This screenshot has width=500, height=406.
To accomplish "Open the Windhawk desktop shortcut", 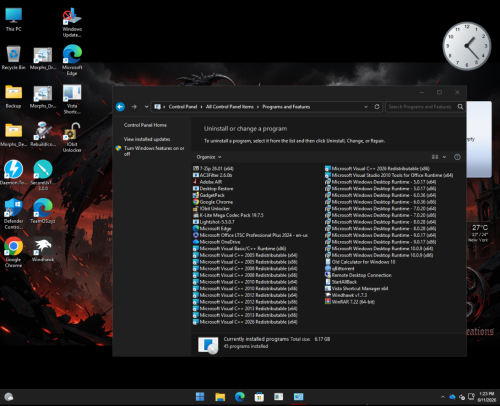I will [43, 249].
